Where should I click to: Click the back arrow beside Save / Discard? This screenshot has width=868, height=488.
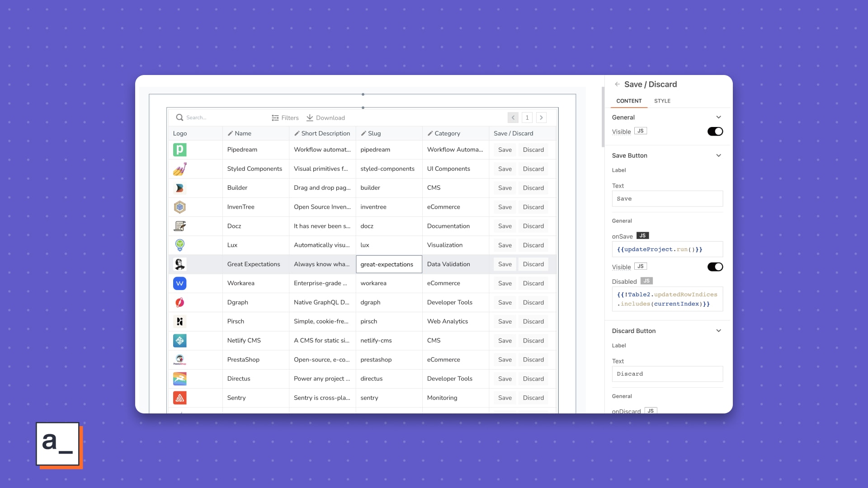click(617, 84)
